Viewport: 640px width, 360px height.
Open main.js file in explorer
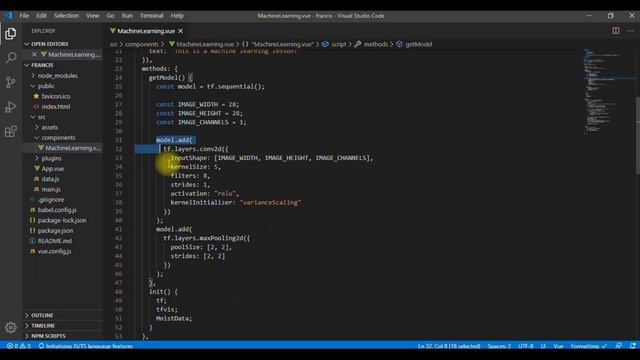51,189
